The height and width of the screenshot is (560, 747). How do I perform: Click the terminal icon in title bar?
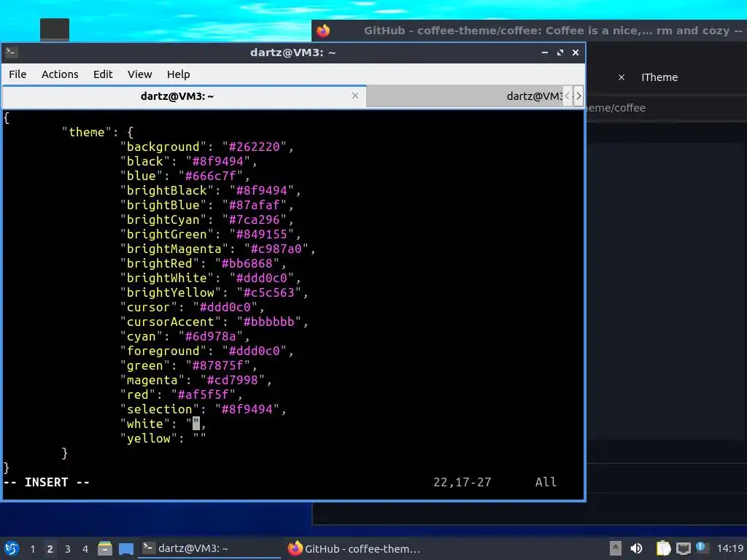(x=12, y=52)
